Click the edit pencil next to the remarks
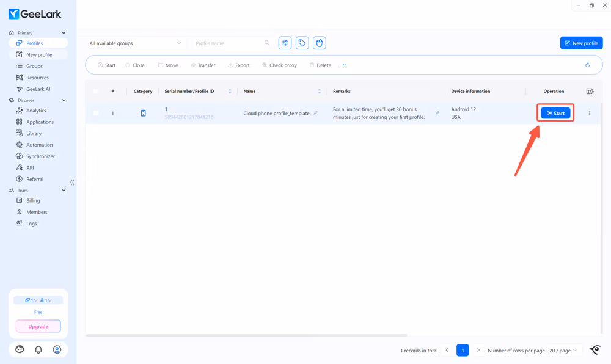 [436, 113]
